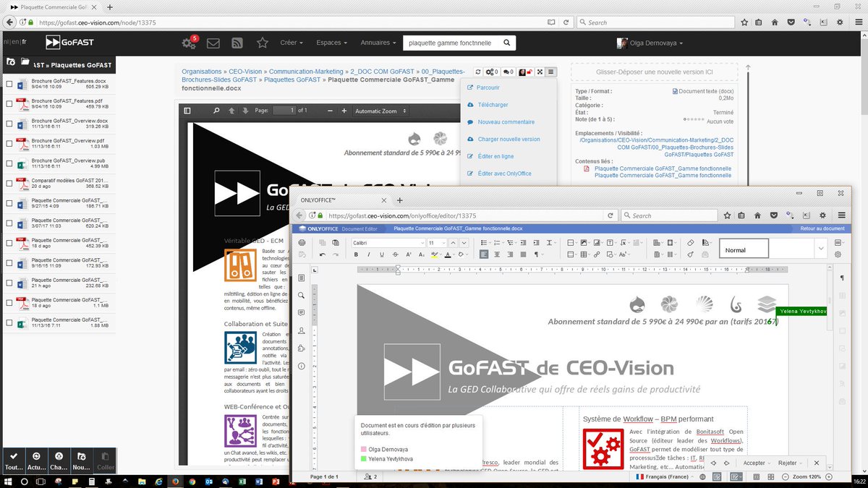
Task: Click the search magnifier button
Action: coord(507,43)
